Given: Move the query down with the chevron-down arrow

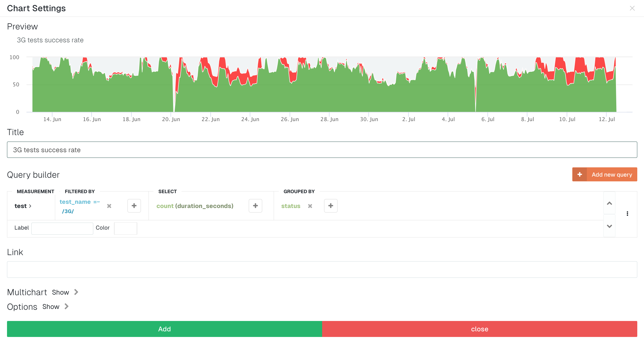Looking at the screenshot, I should (609, 226).
